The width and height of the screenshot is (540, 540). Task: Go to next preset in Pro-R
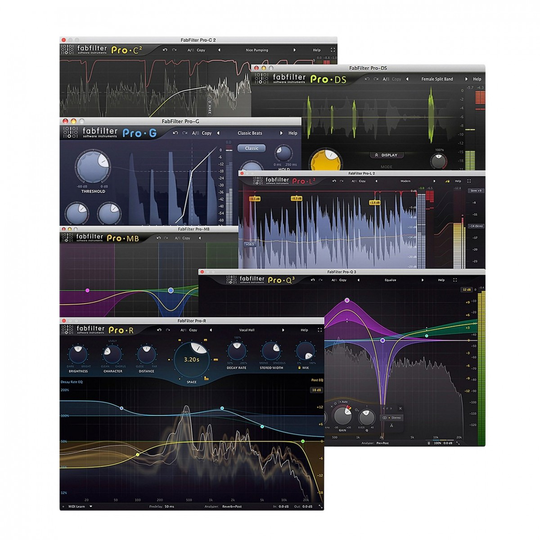283,330
